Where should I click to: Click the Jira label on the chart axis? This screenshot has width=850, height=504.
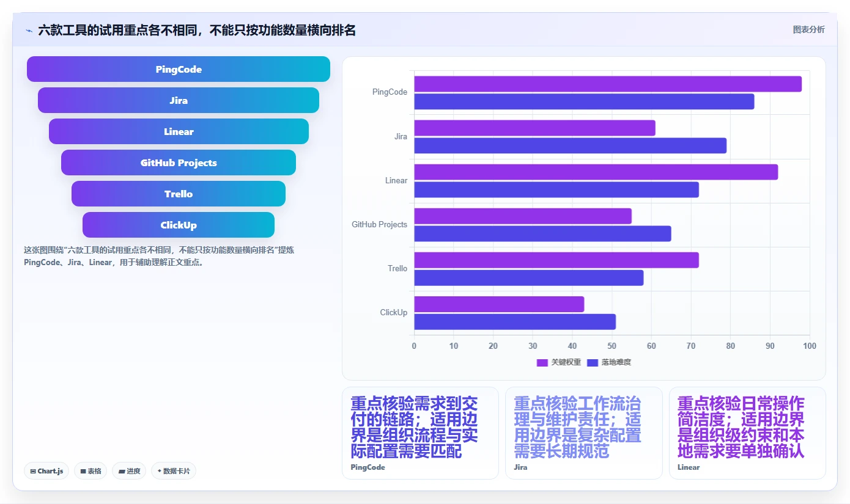(x=401, y=136)
